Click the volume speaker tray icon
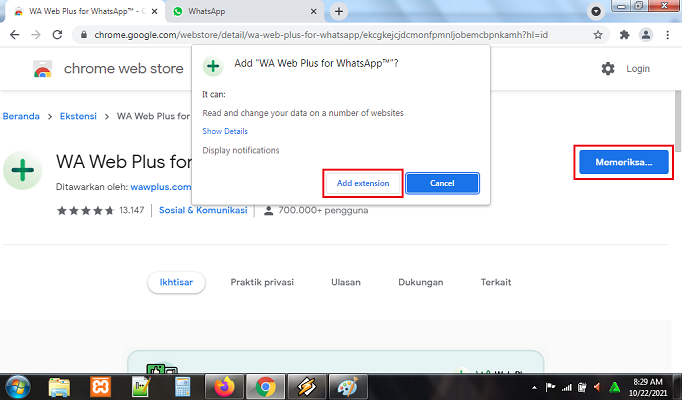 pos(598,387)
